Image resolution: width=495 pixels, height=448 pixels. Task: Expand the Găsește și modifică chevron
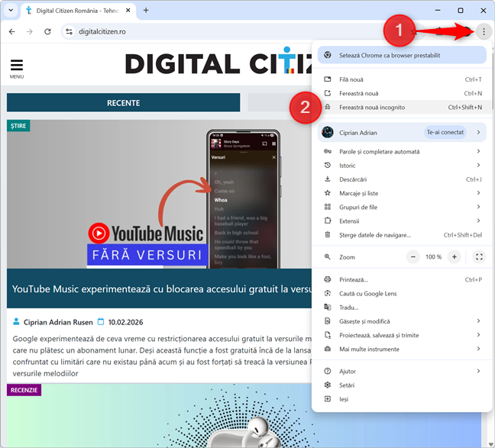(479, 321)
